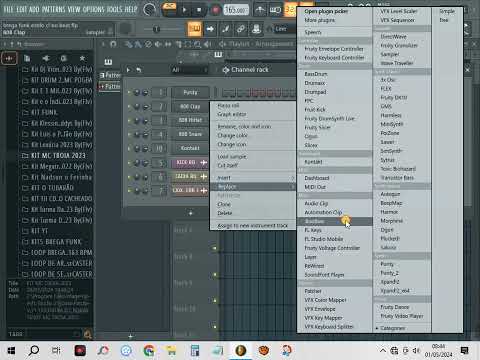
Task: Click the wait-for-input icon beside metronome
Action: click(x=275, y=10)
